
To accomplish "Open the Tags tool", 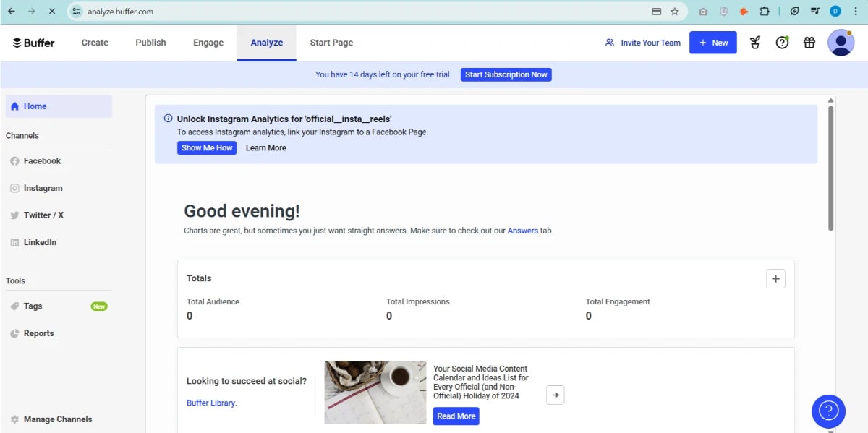I will (33, 306).
